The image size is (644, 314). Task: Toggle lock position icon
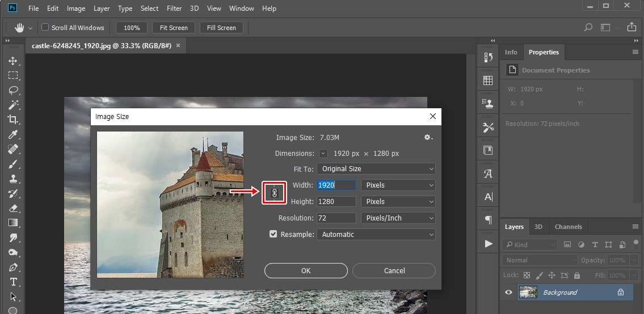click(x=552, y=275)
